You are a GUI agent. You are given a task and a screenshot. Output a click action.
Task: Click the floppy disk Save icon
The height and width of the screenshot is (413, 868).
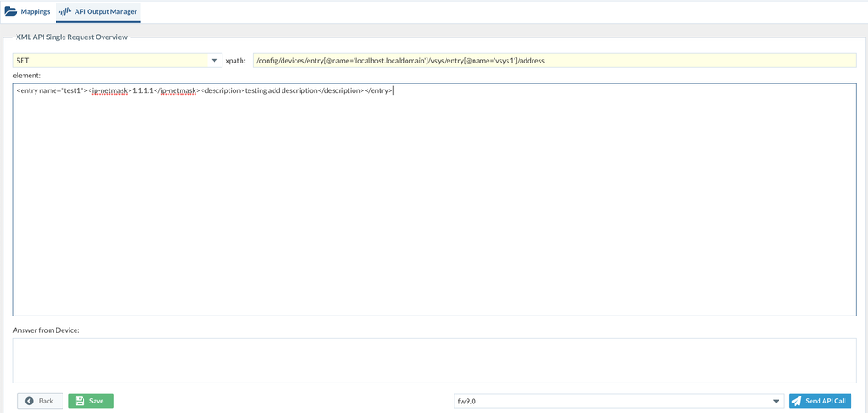[x=80, y=401]
